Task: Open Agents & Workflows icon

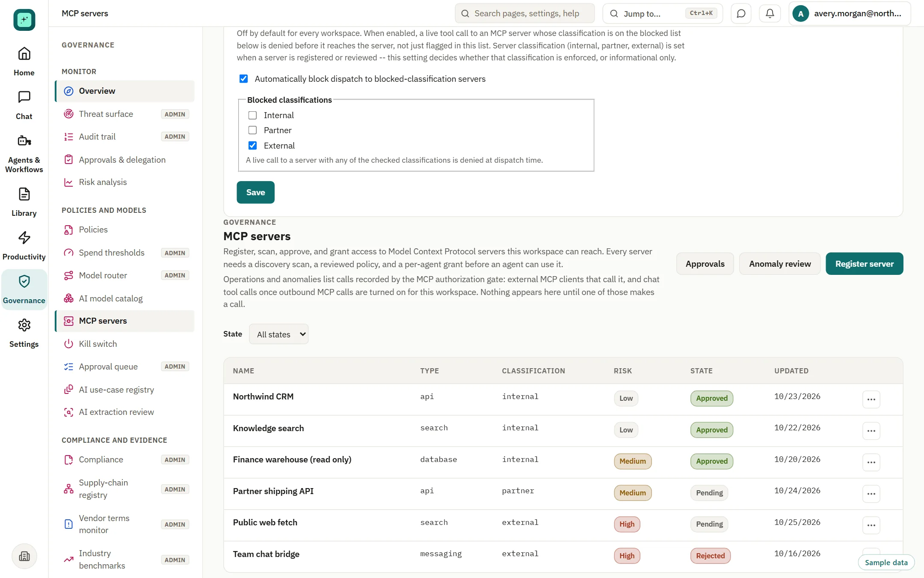Action: click(x=24, y=153)
